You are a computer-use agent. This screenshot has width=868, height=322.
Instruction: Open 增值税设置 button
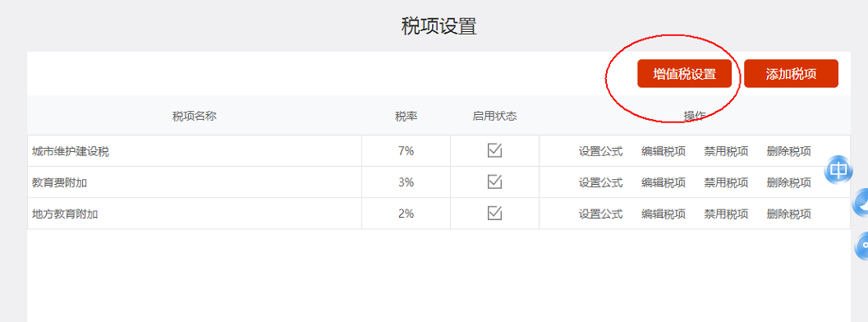pos(684,74)
